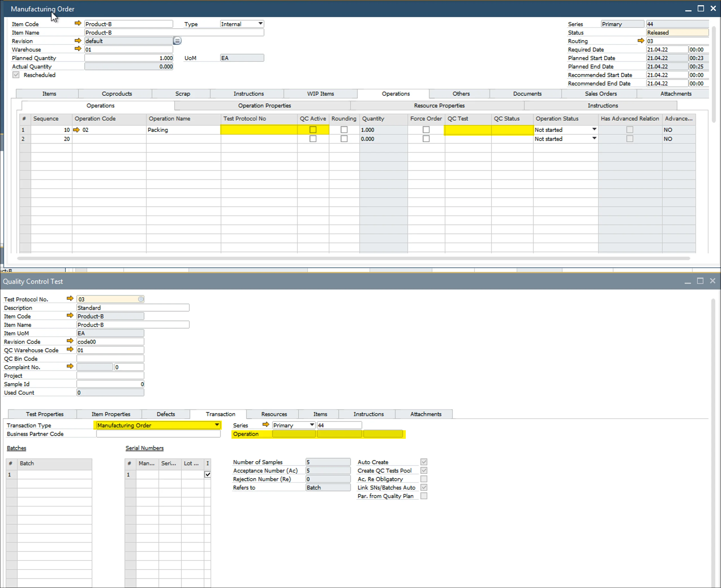Open Operation Status dropdown for Packing row

pyautogui.click(x=594, y=129)
